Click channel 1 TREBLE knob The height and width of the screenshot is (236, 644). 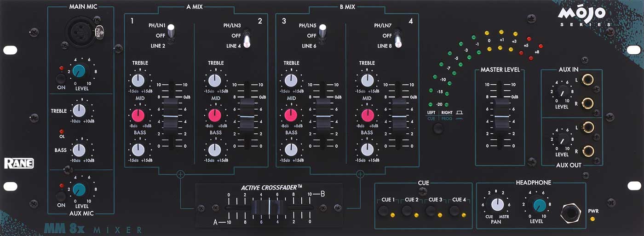138,81
